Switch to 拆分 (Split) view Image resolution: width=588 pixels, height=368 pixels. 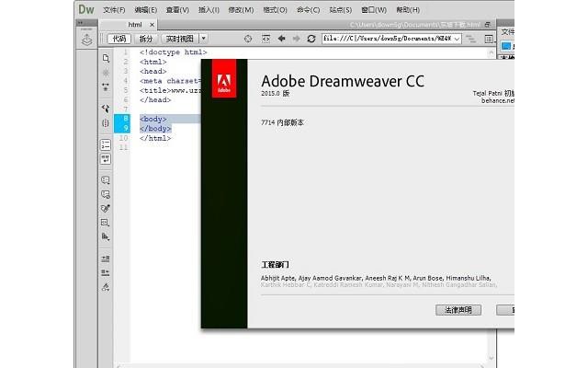tap(146, 39)
